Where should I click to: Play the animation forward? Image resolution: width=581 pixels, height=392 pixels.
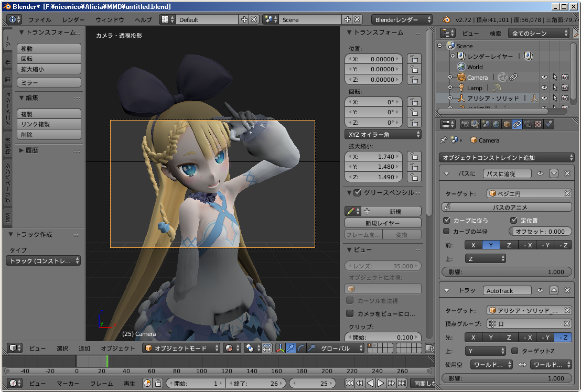pos(381,384)
